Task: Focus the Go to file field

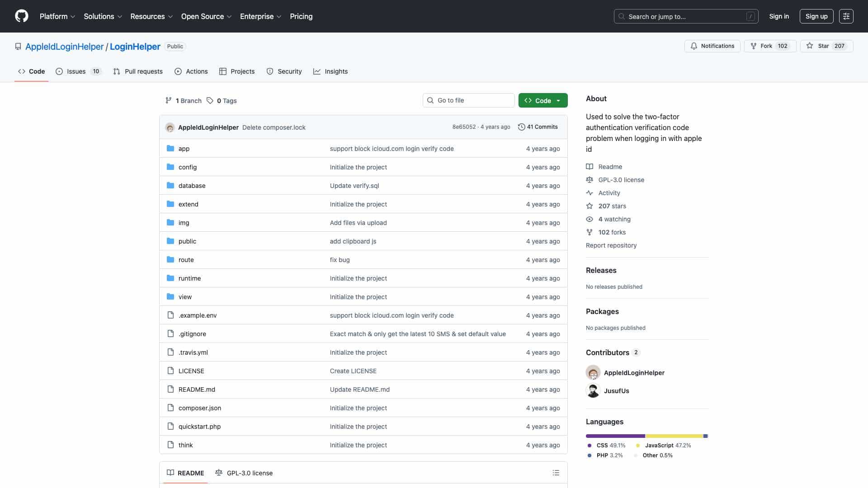Action: (x=469, y=100)
